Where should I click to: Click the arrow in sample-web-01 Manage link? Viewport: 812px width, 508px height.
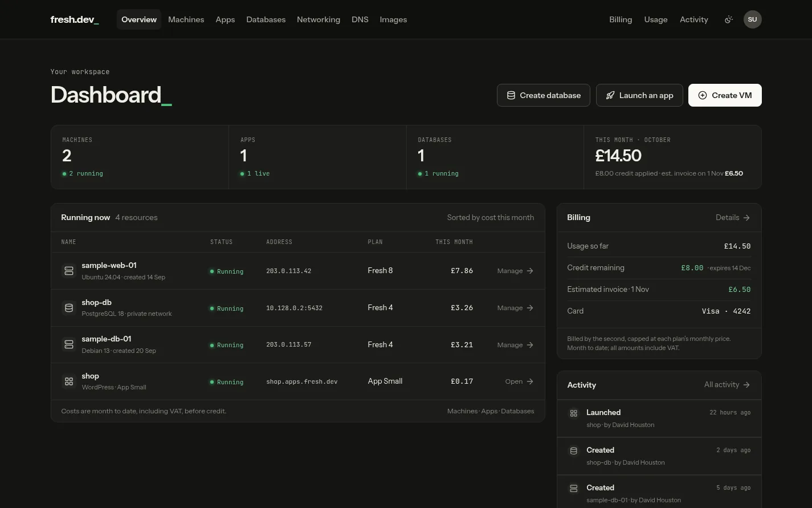tap(530, 271)
